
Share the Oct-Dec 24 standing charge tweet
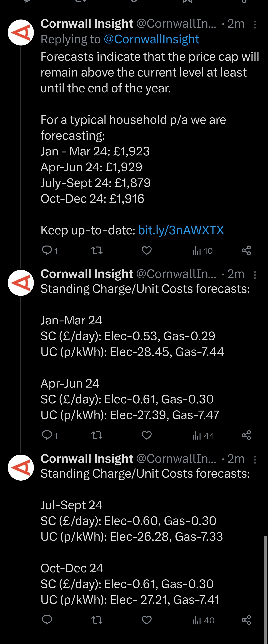246,620
